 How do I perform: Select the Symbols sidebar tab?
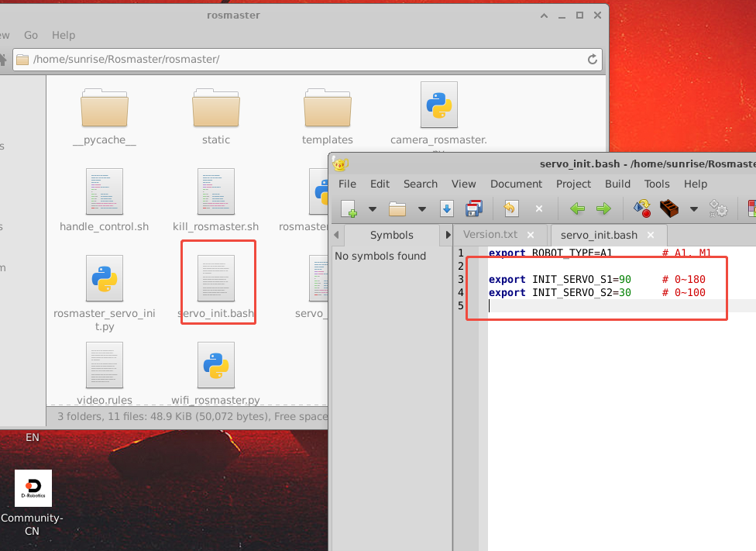pos(391,235)
